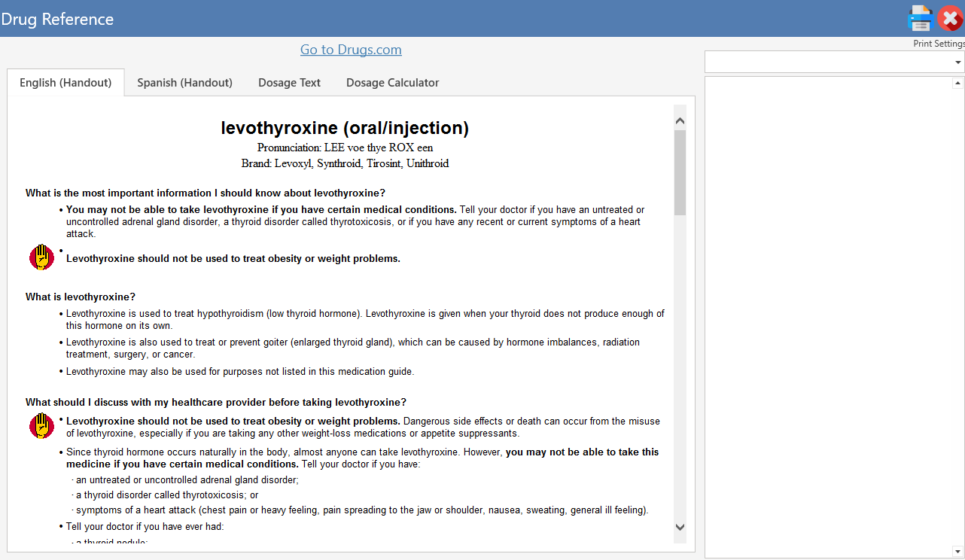Open the Go to Drugs.com link
The width and height of the screenshot is (965, 560).
click(x=351, y=50)
